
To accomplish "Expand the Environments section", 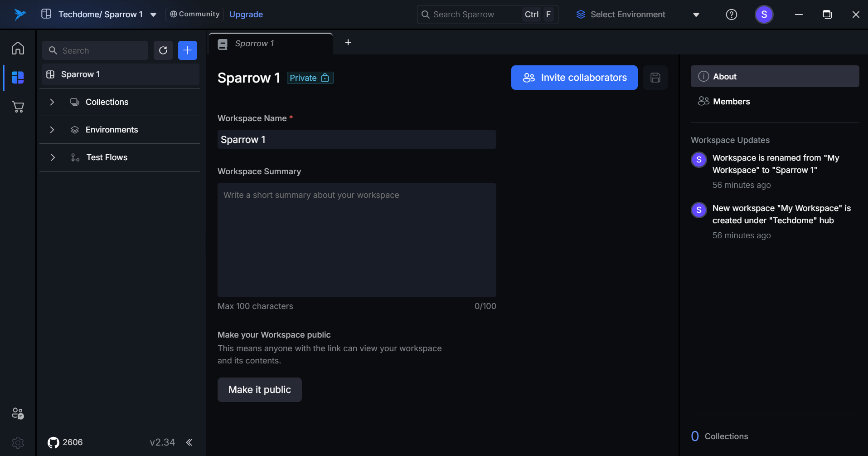I will tap(52, 130).
